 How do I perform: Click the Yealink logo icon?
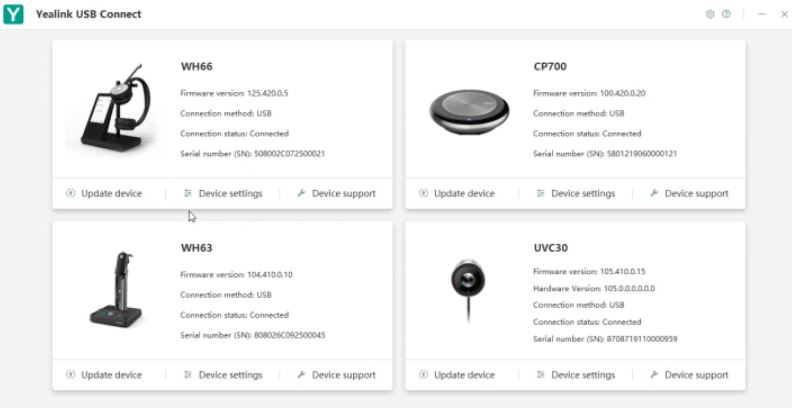point(13,14)
